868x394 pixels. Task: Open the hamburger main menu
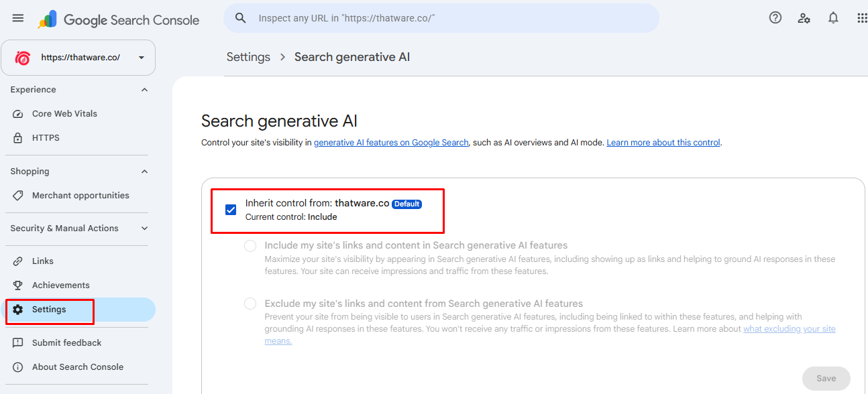18,18
